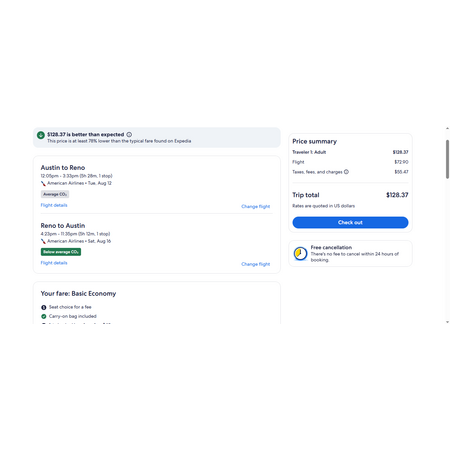This screenshot has height=450, width=450.
Task: Click American Airlines logo on Reno to Austin flight
Action: 43,241
